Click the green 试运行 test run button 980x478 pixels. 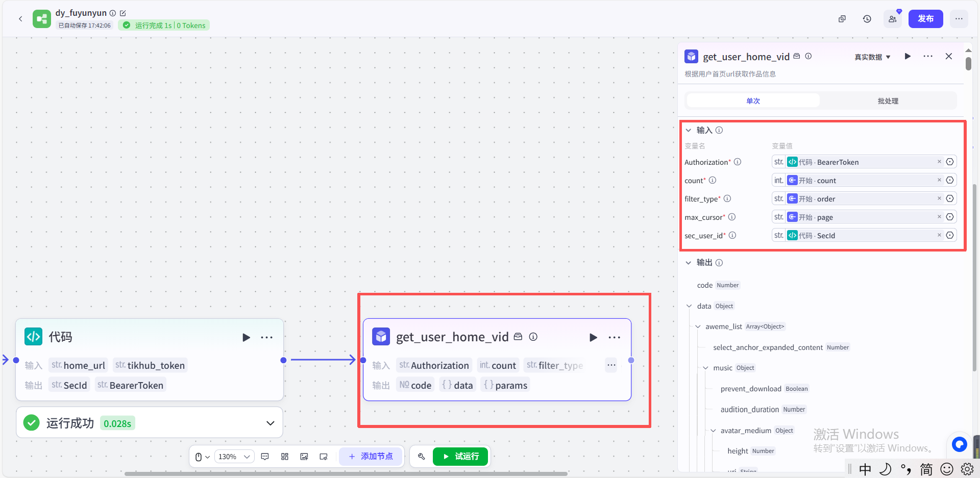(460, 456)
